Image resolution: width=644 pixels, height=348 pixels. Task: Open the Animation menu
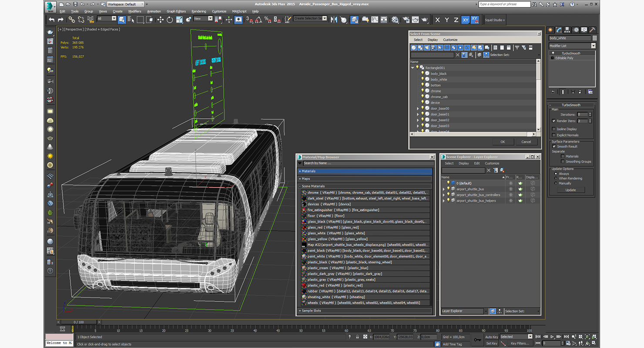pos(154,11)
